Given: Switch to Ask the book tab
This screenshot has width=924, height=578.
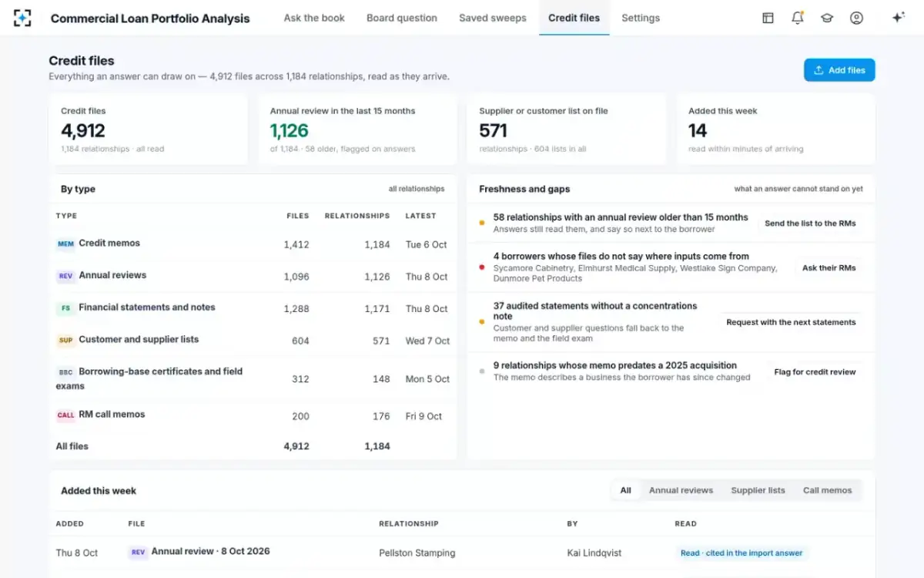Looking at the screenshot, I should pos(314,18).
